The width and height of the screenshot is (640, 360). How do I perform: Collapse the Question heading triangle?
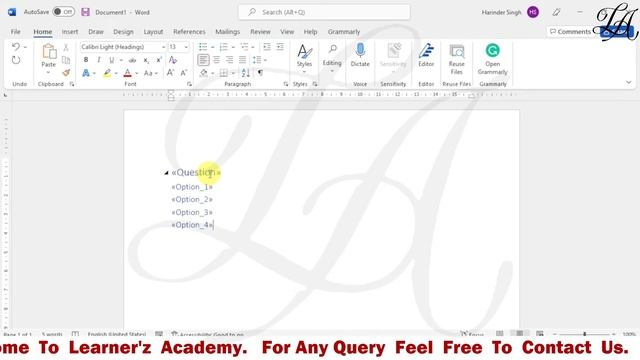pyautogui.click(x=166, y=173)
